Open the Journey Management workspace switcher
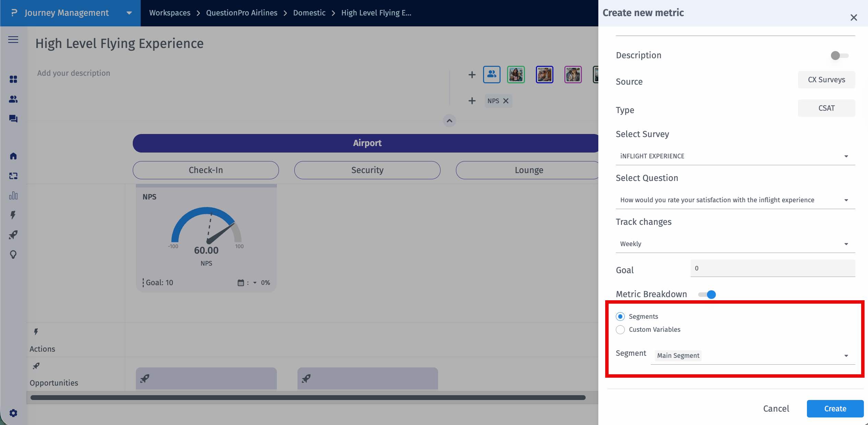The height and width of the screenshot is (425, 868). click(129, 13)
